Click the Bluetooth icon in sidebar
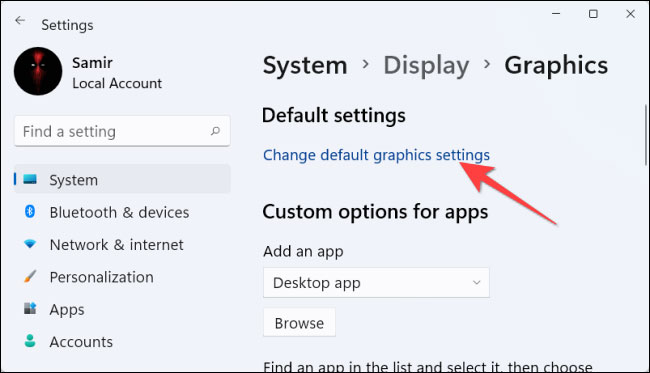 [x=30, y=212]
